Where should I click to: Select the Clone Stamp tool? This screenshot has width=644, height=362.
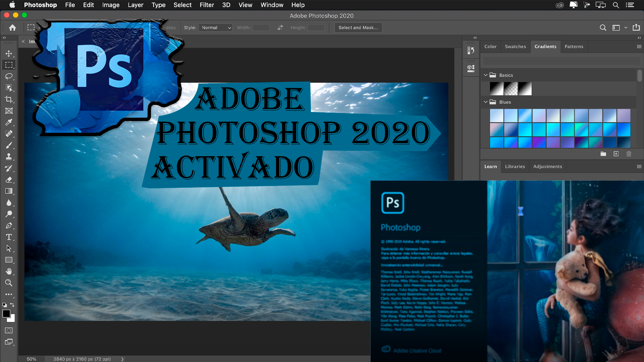tap(9, 157)
